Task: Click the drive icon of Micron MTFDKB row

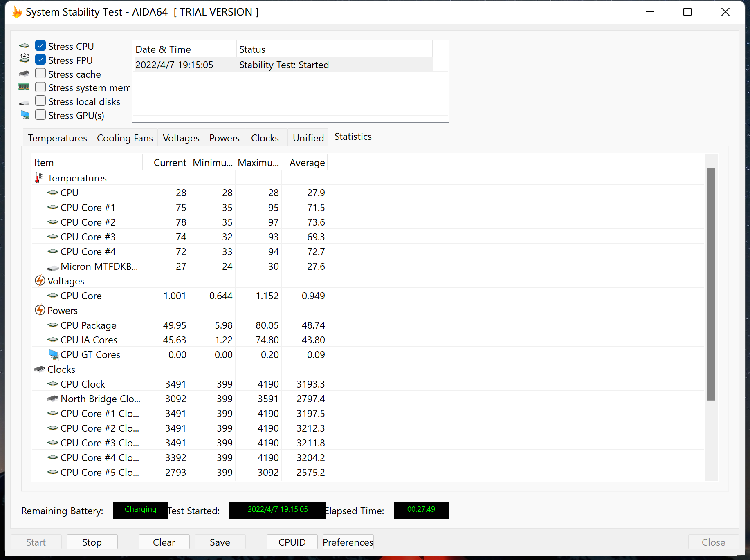Action: (53, 268)
